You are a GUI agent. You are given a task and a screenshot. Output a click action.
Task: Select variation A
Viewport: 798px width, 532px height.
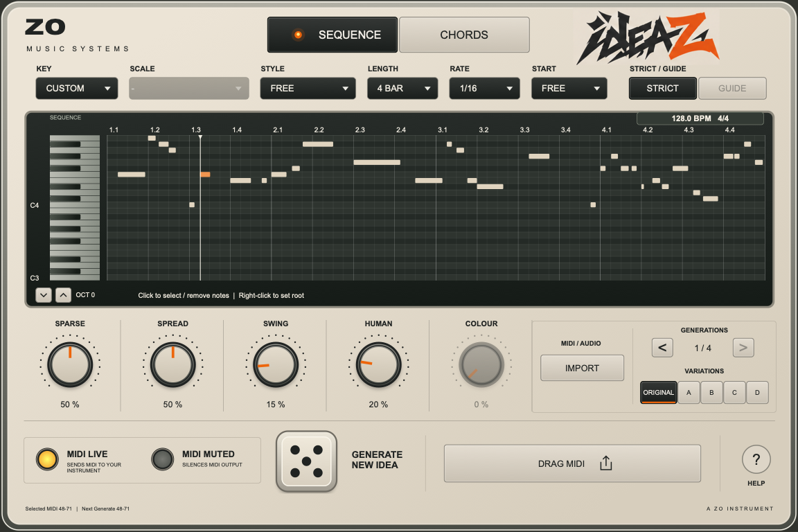tap(689, 393)
